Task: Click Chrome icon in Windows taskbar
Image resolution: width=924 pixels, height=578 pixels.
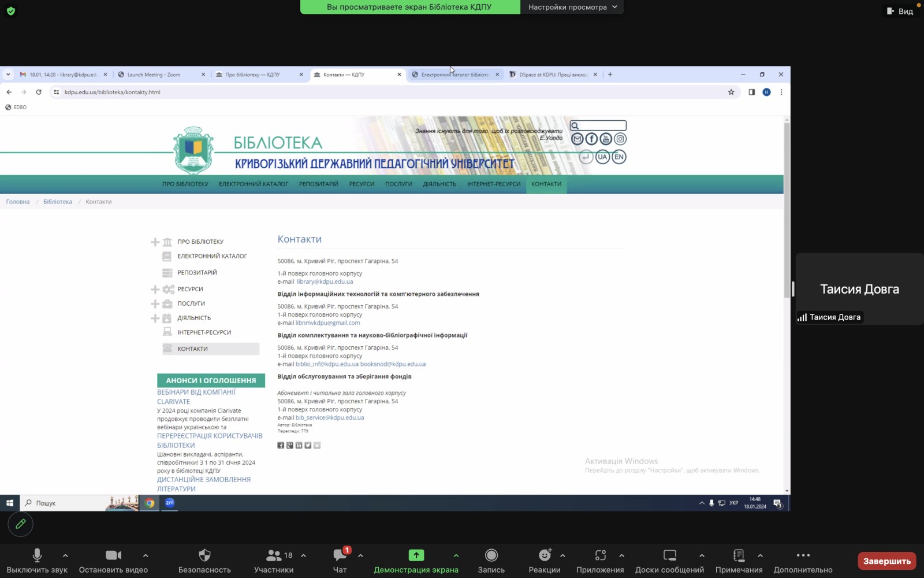Action: pyautogui.click(x=150, y=503)
